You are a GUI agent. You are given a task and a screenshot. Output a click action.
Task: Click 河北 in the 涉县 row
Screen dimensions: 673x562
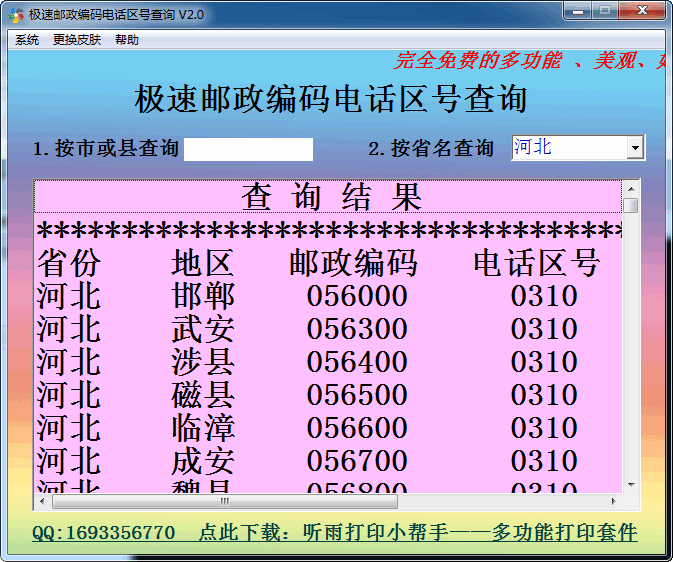click(x=69, y=362)
